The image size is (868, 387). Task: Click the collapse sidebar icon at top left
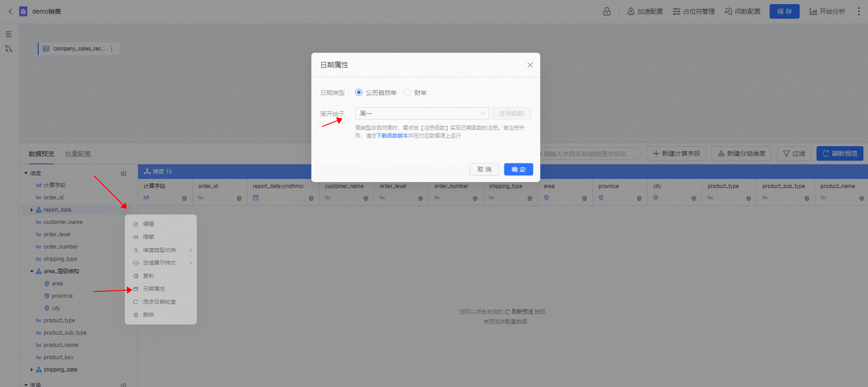coord(9,34)
